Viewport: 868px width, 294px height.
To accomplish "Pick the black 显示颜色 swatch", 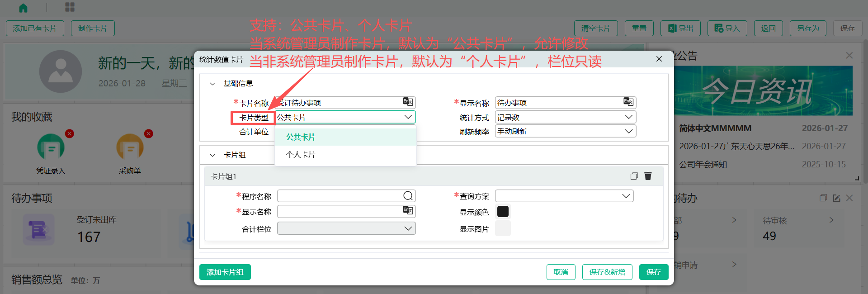I will point(503,211).
